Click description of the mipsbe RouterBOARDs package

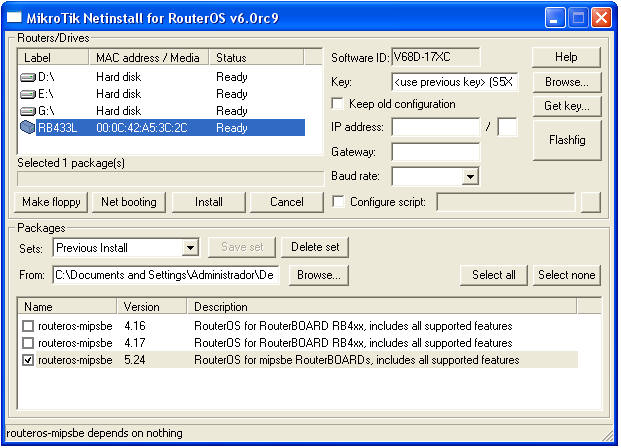[x=356, y=360]
